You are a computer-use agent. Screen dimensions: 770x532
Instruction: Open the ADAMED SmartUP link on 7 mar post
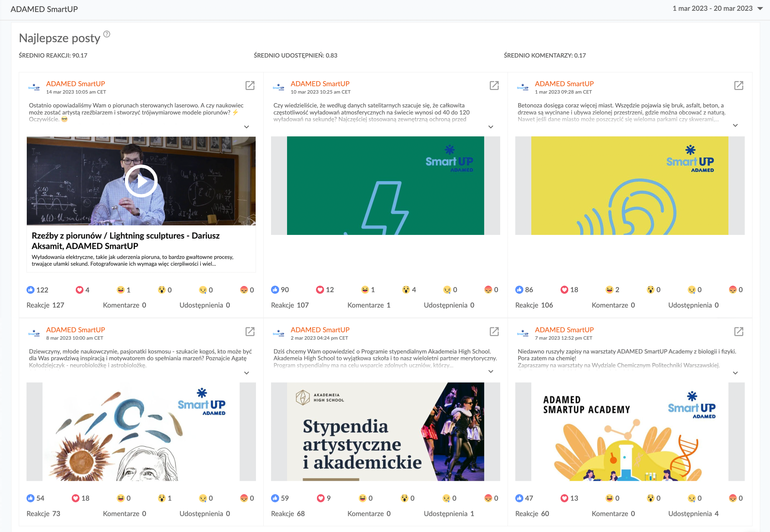click(x=564, y=330)
